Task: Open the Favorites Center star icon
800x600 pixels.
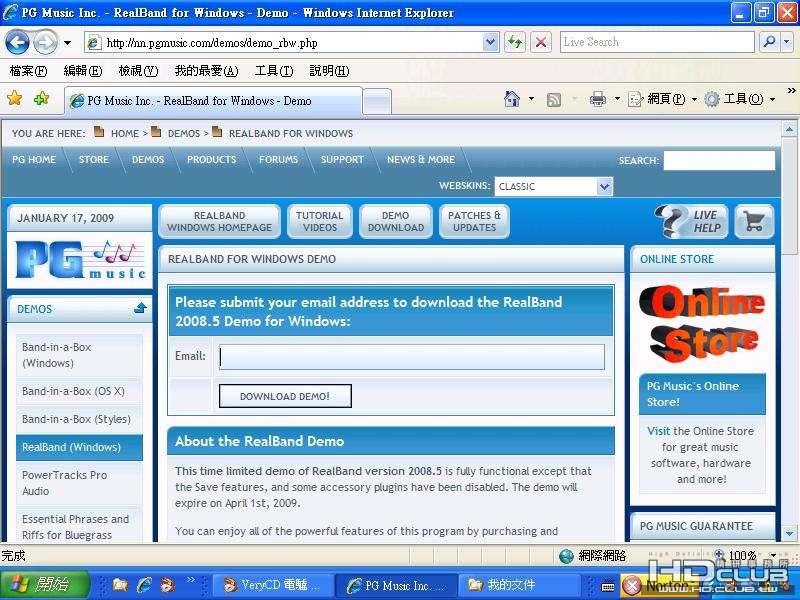Action: pyautogui.click(x=15, y=98)
